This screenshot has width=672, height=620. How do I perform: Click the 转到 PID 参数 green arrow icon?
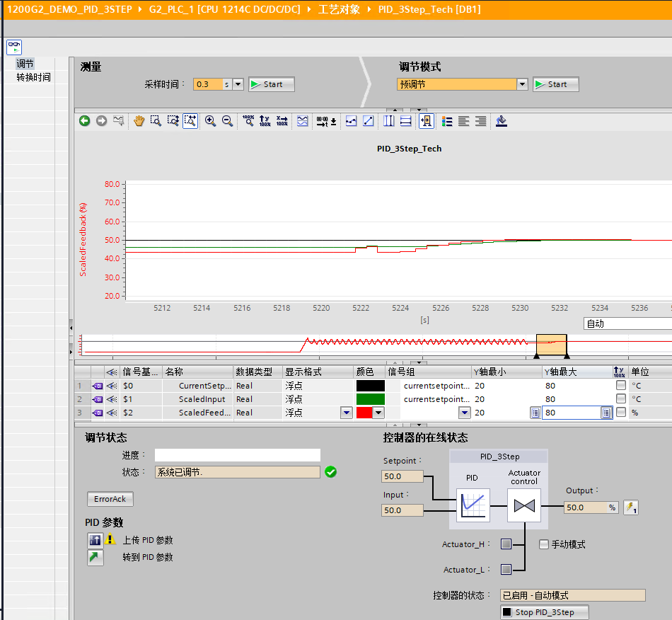click(95, 557)
